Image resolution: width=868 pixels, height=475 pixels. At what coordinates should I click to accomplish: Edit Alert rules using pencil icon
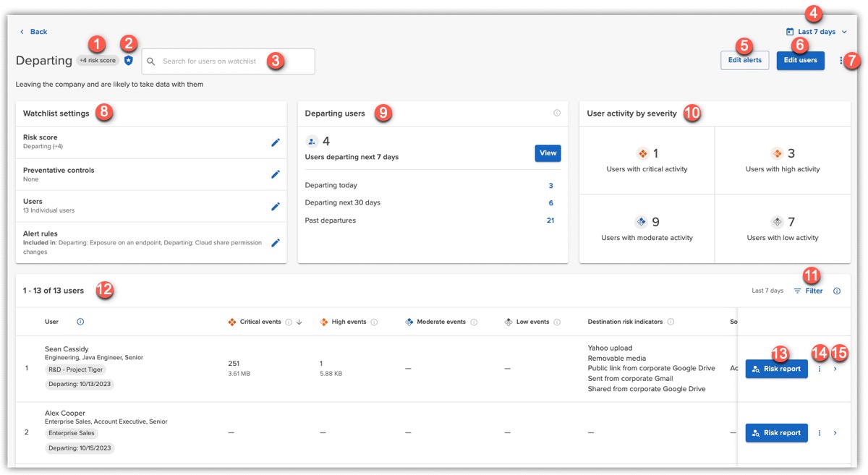[x=275, y=243]
